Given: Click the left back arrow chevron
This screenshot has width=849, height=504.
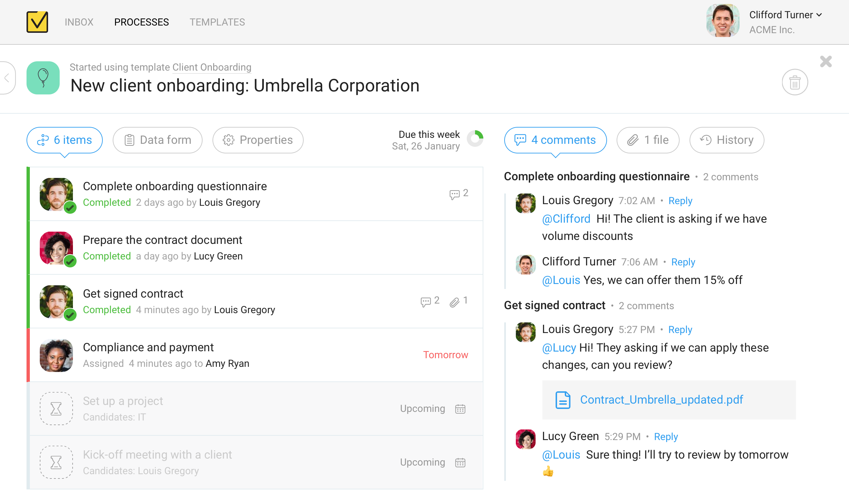Looking at the screenshot, I should [7, 78].
